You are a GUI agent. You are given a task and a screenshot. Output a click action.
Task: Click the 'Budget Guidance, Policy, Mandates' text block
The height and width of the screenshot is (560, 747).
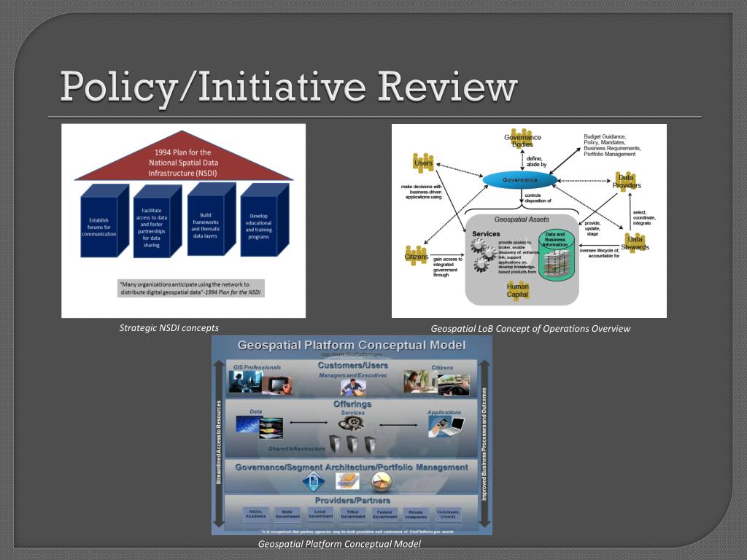click(612, 145)
